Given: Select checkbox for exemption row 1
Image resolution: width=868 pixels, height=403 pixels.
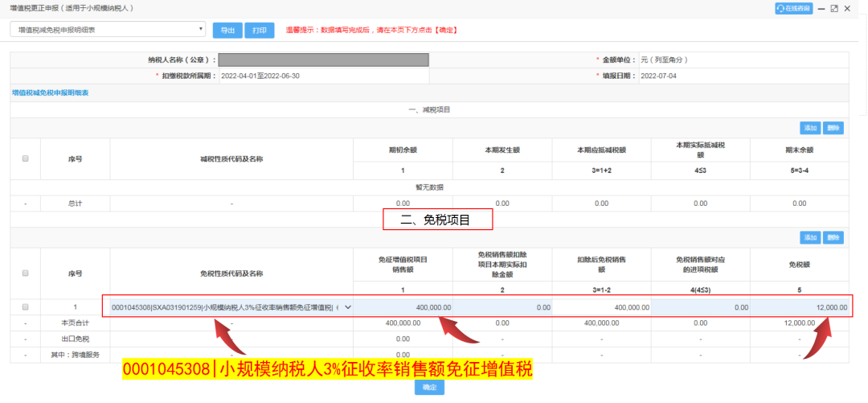Looking at the screenshot, I should pos(25,306).
